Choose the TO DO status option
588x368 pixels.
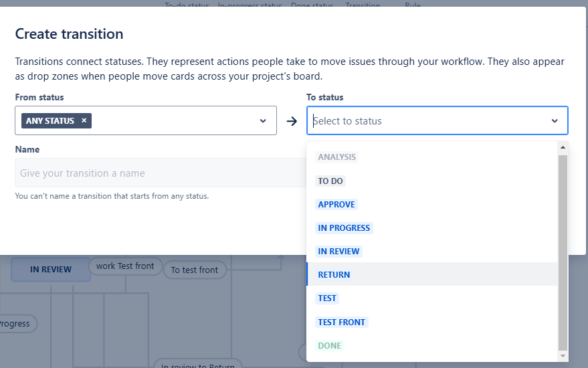(x=330, y=181)
